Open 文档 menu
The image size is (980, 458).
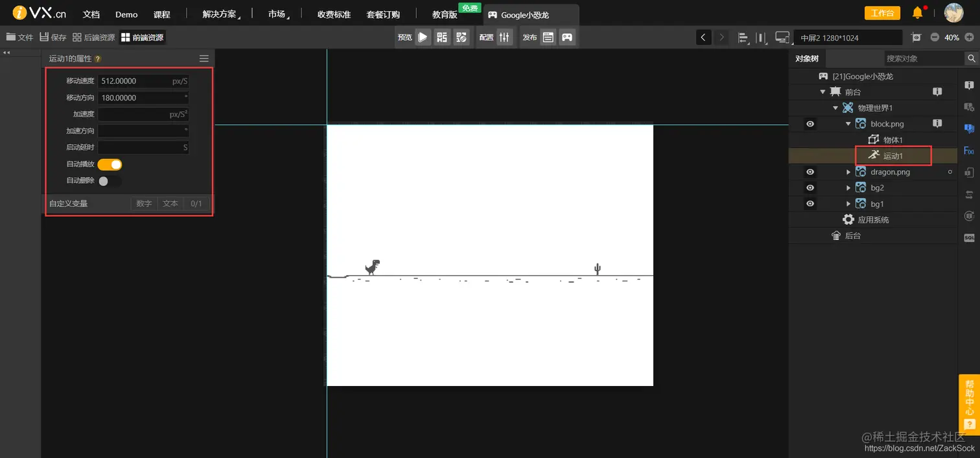91,14
